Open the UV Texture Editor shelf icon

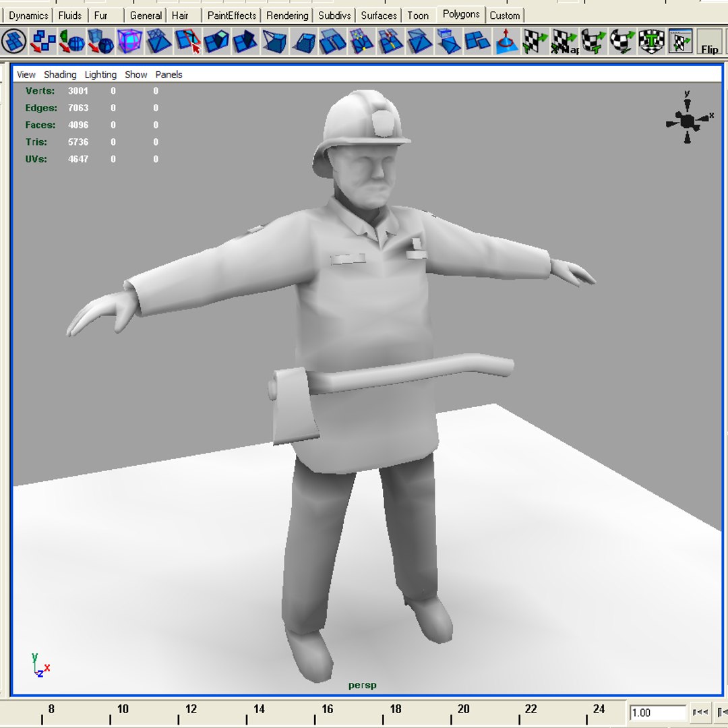pyautogui.click(x=680, y=41)
